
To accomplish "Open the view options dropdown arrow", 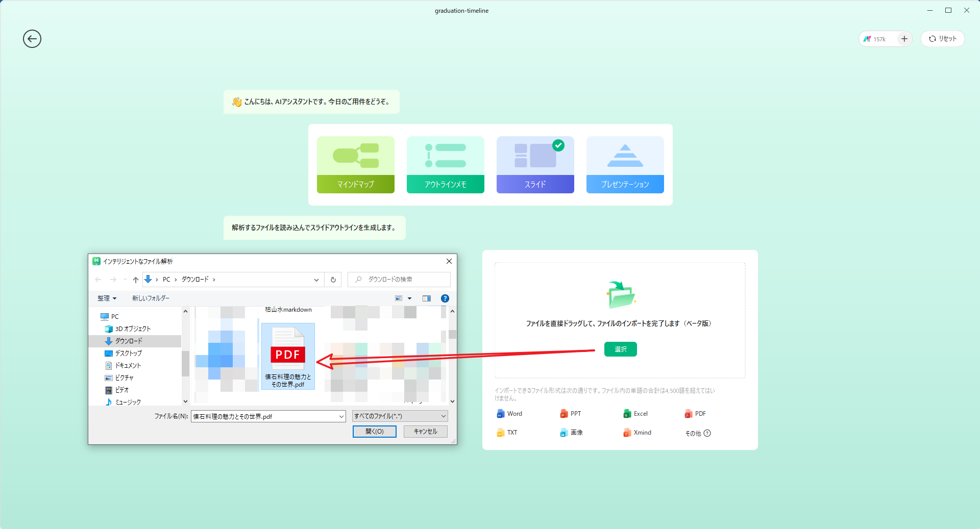I will [409, 298].
